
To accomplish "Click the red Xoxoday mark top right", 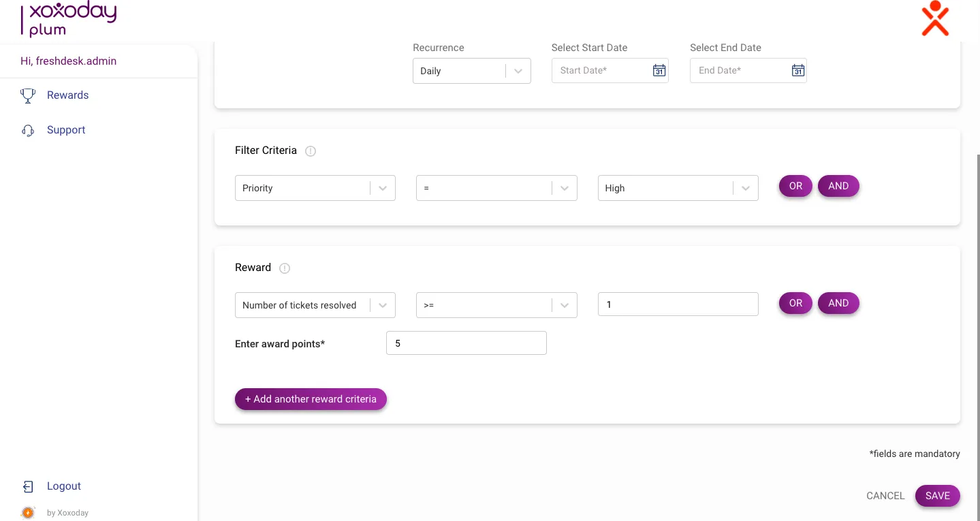I will [935, 18].
